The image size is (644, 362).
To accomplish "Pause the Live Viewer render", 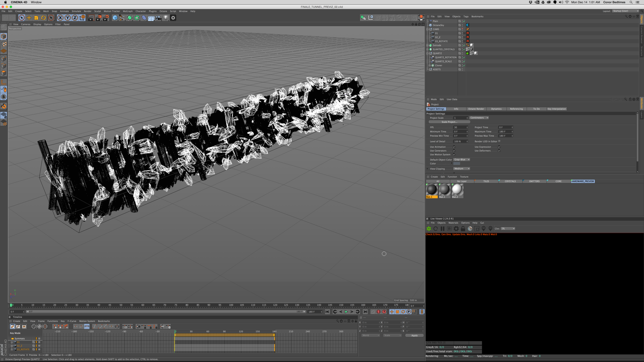I will tap(442, 229).
